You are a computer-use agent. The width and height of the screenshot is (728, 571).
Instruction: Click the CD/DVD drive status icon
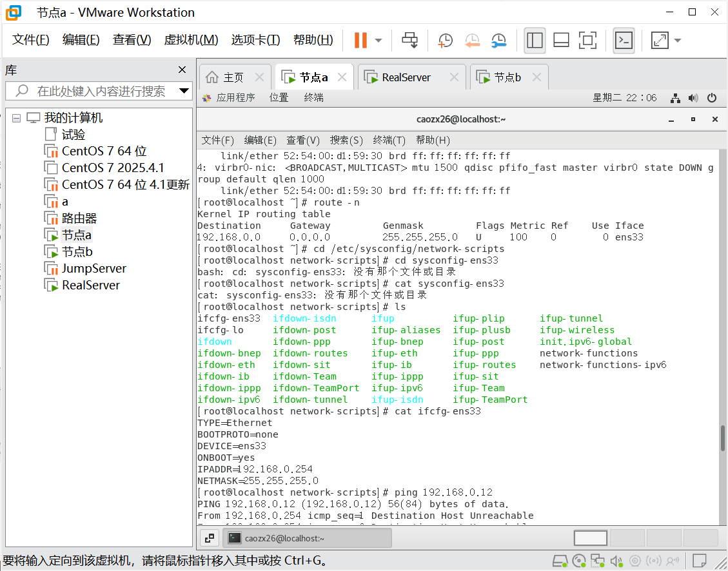[579, 561]
